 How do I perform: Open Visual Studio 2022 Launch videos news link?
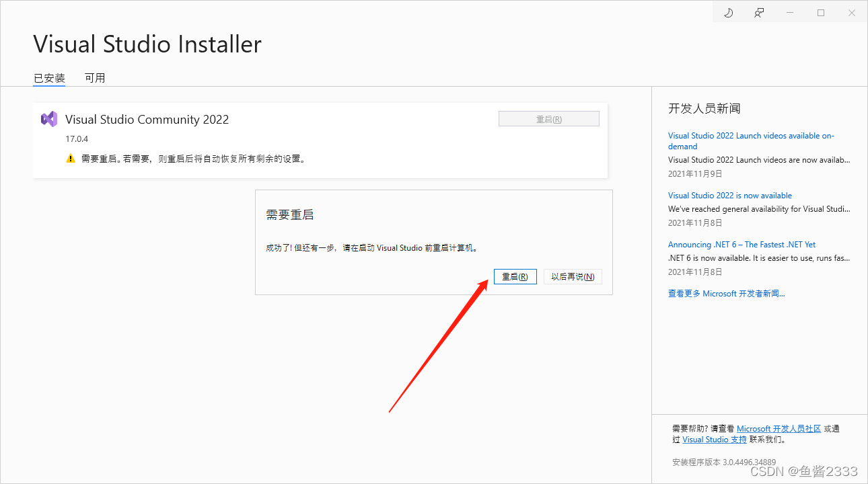click(x=751, y=141)
